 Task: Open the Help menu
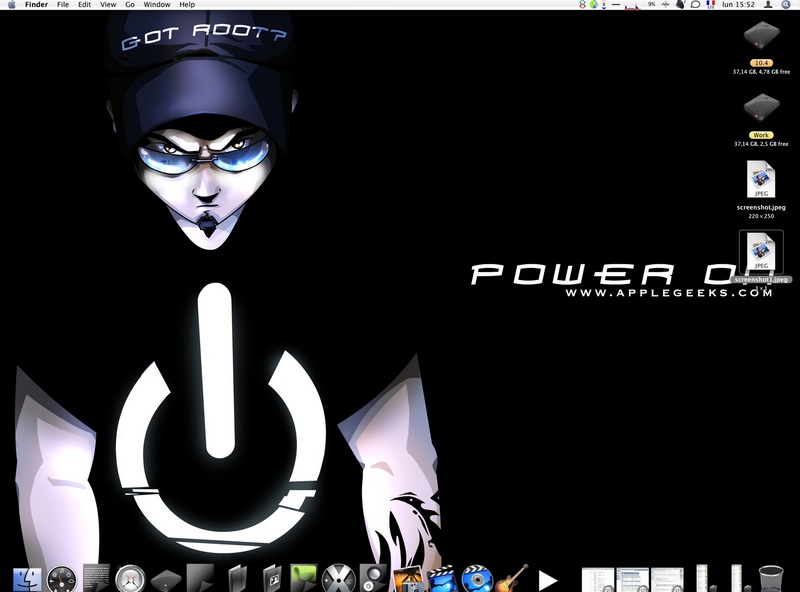pyautogui.click(x=187, y=5)
